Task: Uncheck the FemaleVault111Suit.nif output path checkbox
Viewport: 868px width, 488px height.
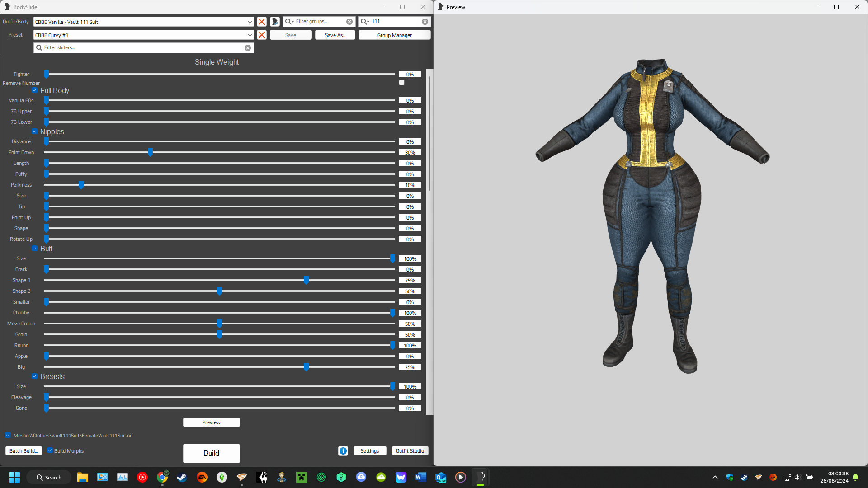Action: pyautogui.click(x=8, y=436)
